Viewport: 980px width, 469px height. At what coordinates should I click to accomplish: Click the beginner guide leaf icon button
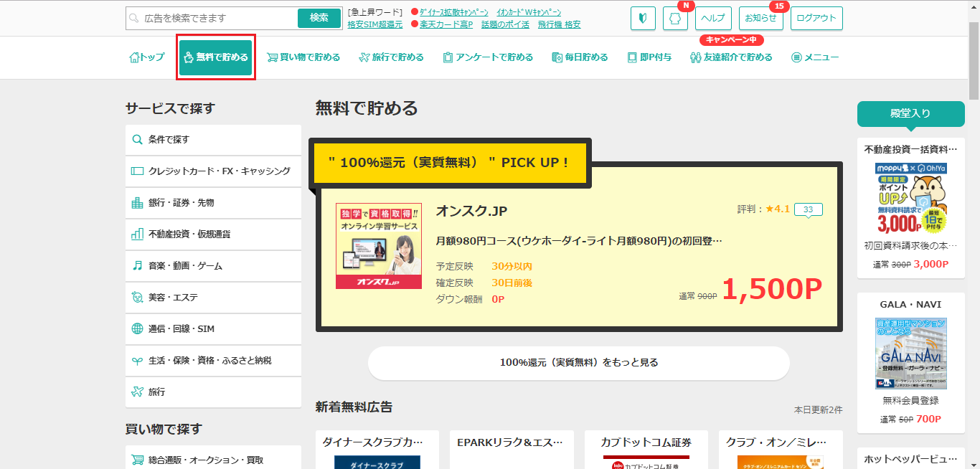[x=644, y=19]
